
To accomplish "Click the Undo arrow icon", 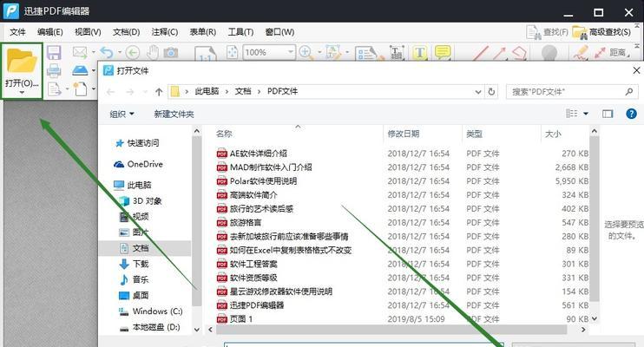I will 107,52.
